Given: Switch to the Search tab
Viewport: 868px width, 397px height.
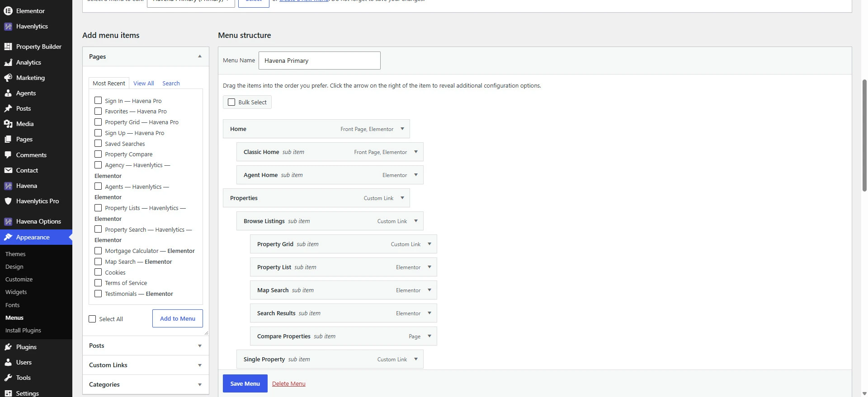Looking at the screenshot, I should click(x=171, y=83).
